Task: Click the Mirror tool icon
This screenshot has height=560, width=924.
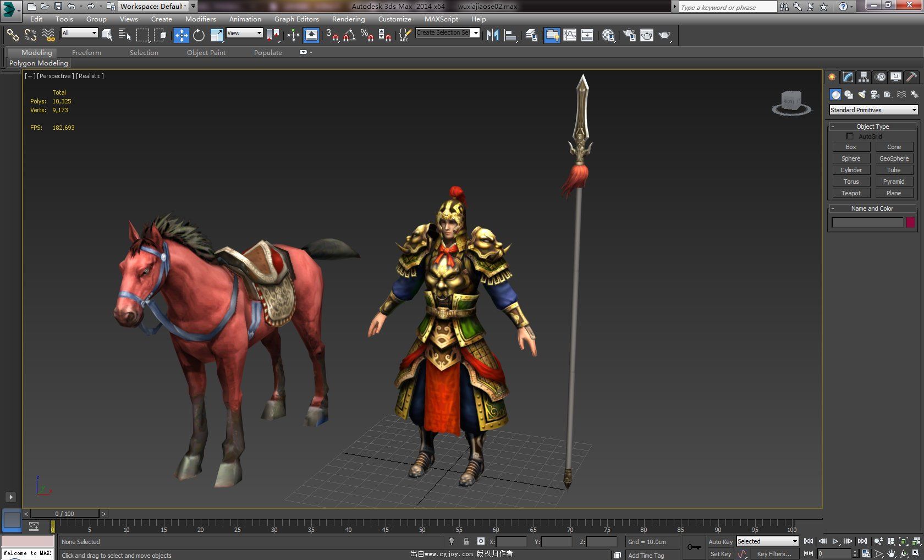Action: 492,35
